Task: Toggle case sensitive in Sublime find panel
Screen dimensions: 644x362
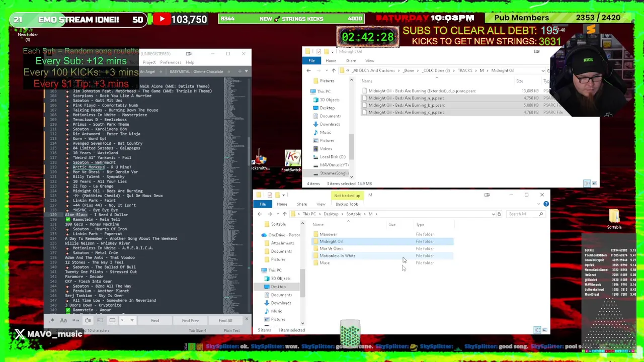Action: tap(63, 320)
